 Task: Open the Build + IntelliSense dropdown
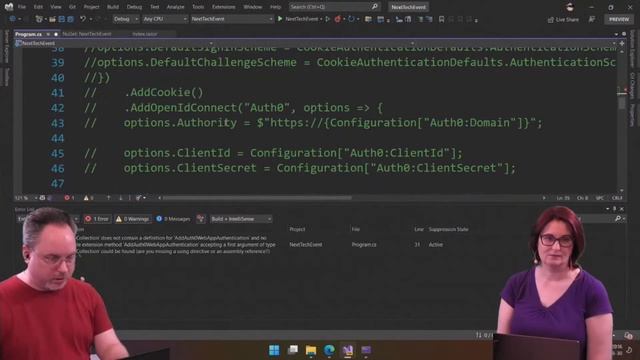pyautogui.click(x=241, y=219)
